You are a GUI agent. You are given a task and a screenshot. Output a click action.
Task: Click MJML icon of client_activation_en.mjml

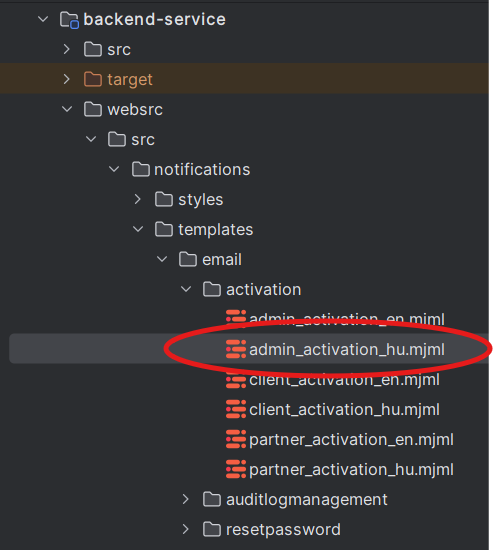[236, 380]
